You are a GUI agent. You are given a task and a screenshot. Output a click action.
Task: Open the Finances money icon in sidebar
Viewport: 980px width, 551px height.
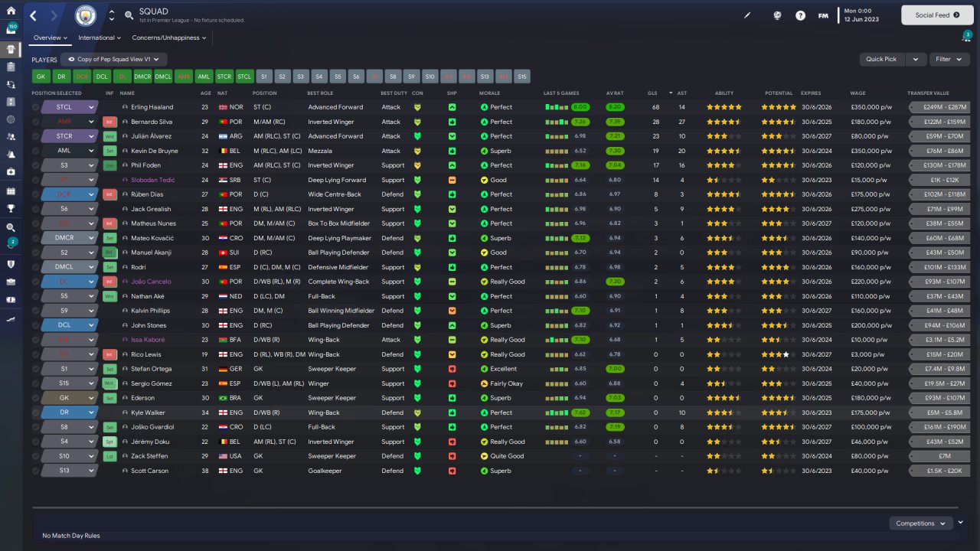[x=11, y=299]
